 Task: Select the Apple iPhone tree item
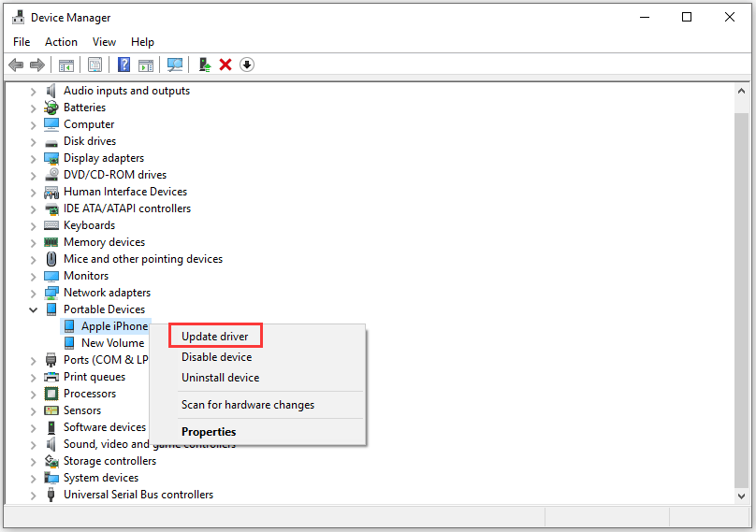pyautogui.click(x=114, y=326)
